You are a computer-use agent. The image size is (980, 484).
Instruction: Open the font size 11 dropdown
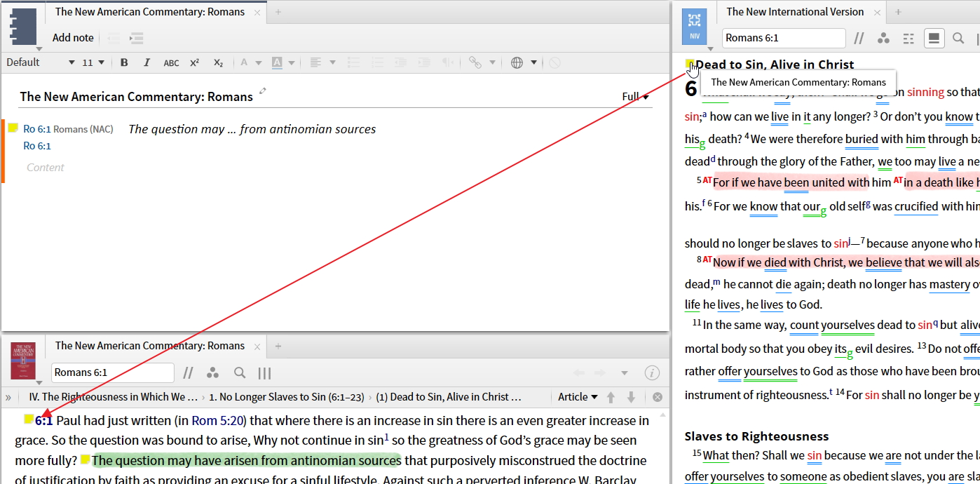point(93,62)
